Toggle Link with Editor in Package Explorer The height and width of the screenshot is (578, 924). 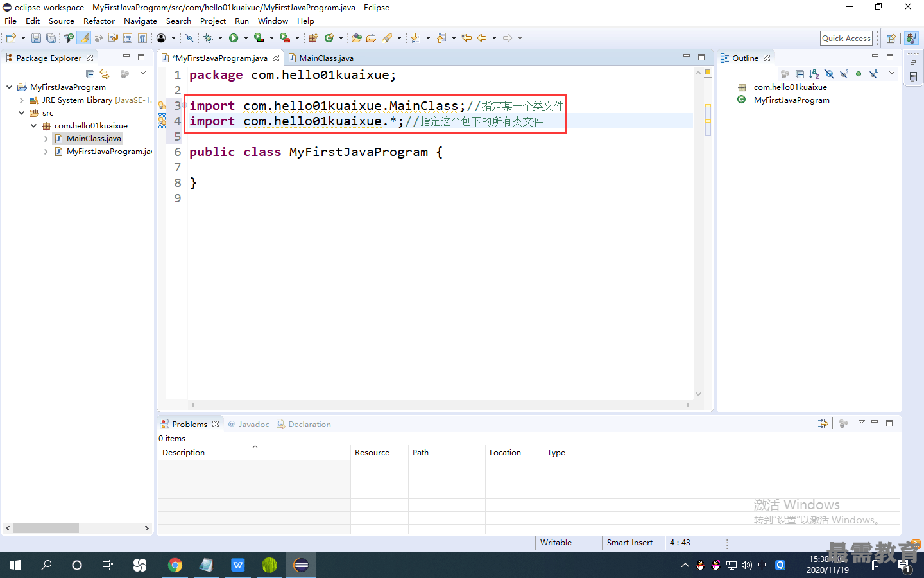(x=105, y=74)
